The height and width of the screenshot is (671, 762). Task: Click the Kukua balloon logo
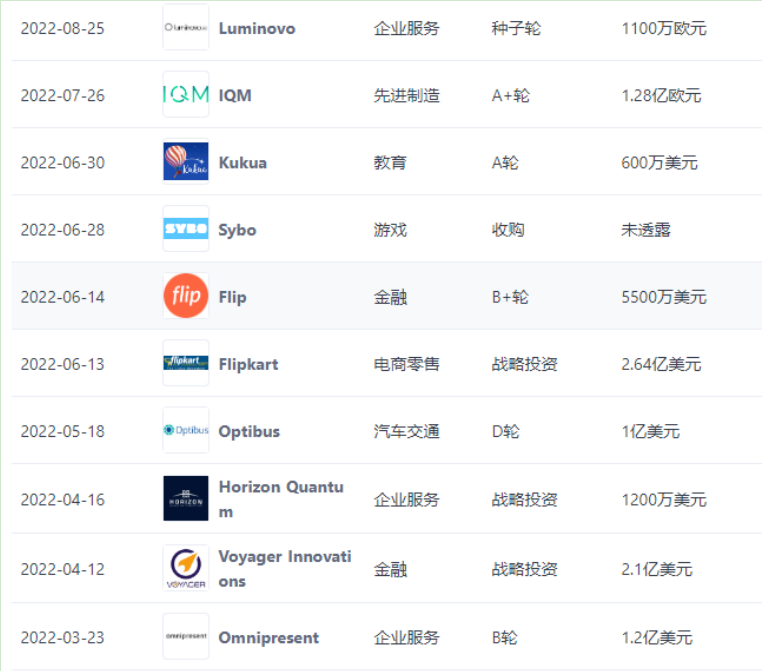[186, 161]
